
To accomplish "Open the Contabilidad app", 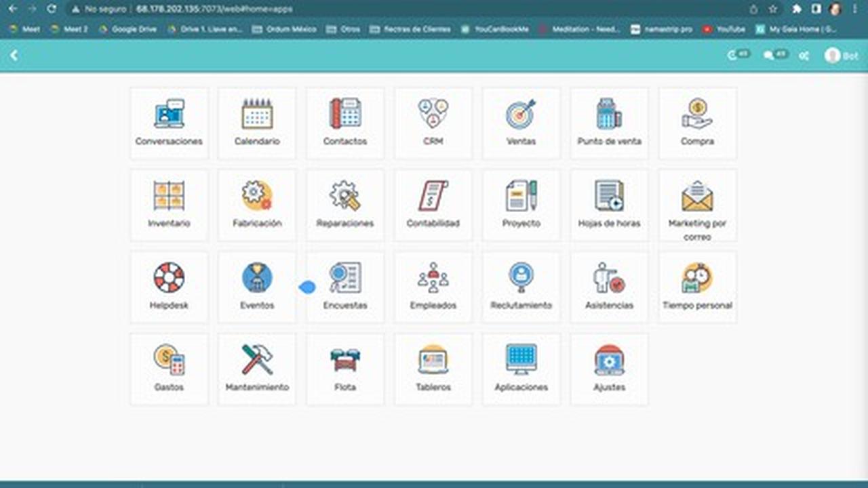I will (433, 205).
